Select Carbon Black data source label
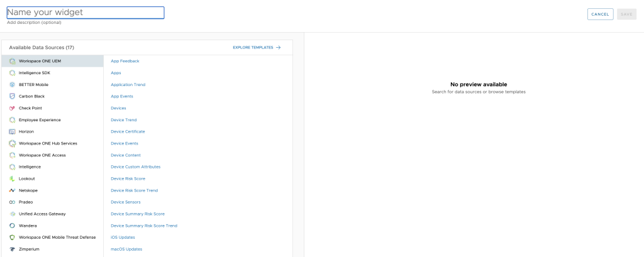The height and width of the screenshot is (257, 644). (31, 97)
